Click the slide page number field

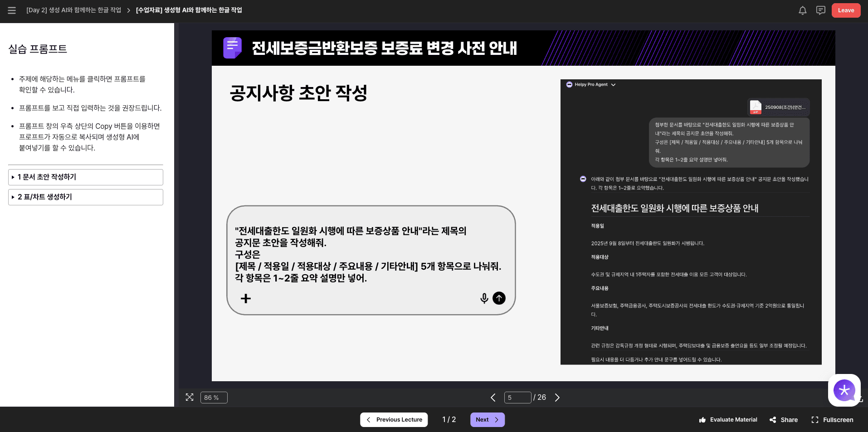click(x=517, y=398)
